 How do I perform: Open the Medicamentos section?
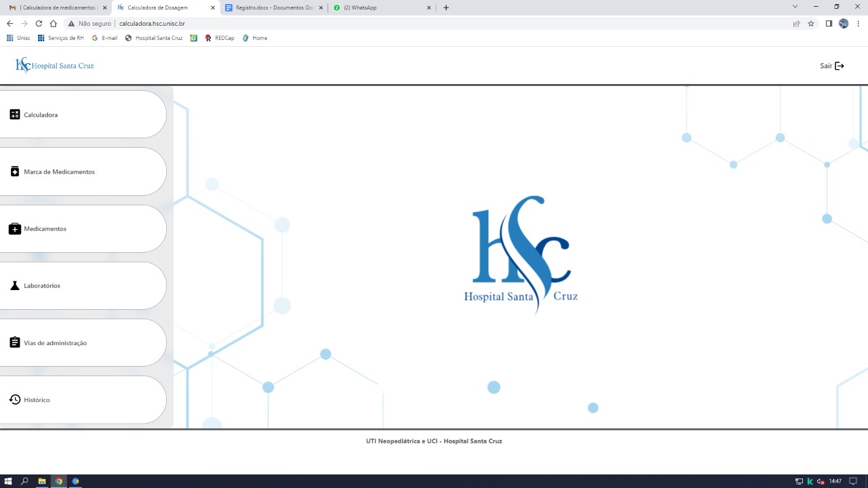[83, 228]
